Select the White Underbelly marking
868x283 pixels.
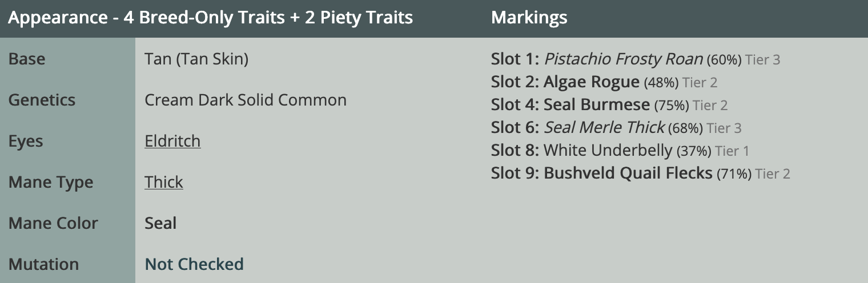(608, 151)
